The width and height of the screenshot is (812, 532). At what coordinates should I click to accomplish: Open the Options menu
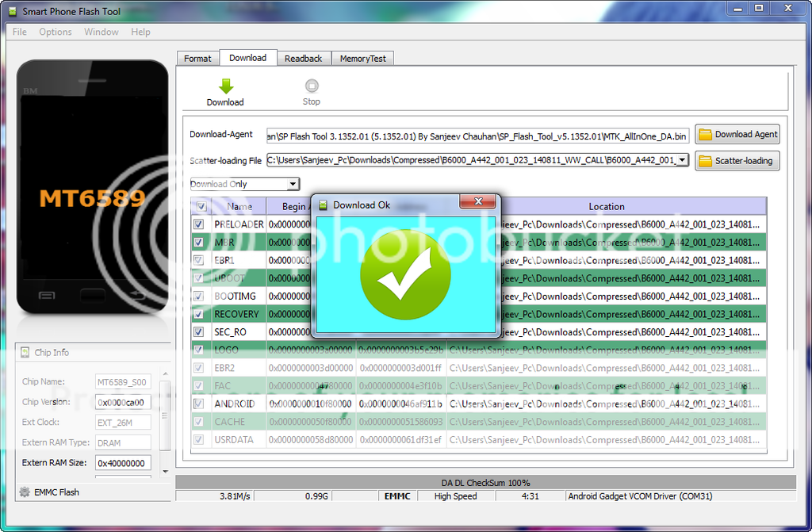[56, 32]
